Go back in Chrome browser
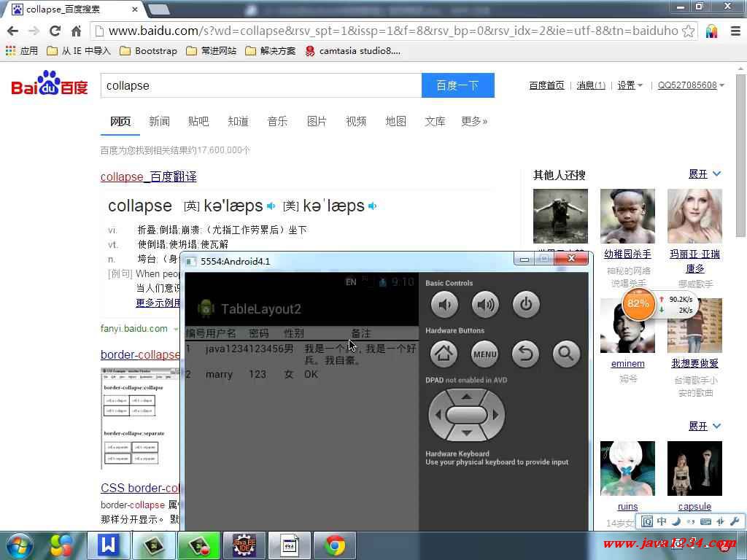The width and height of the screenshot is (747, 560). 13,31
